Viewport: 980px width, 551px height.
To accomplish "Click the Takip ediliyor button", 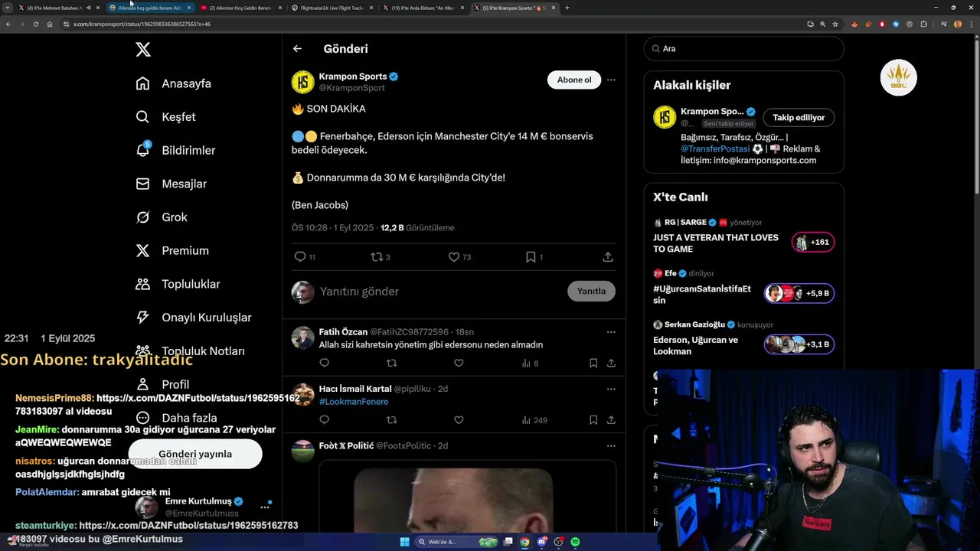I will pyautogui.click(x=799, y=118).
